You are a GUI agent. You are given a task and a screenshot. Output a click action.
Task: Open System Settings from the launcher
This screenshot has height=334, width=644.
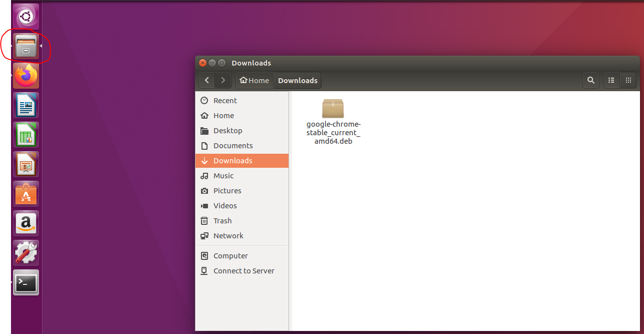(x=26, y=253)
